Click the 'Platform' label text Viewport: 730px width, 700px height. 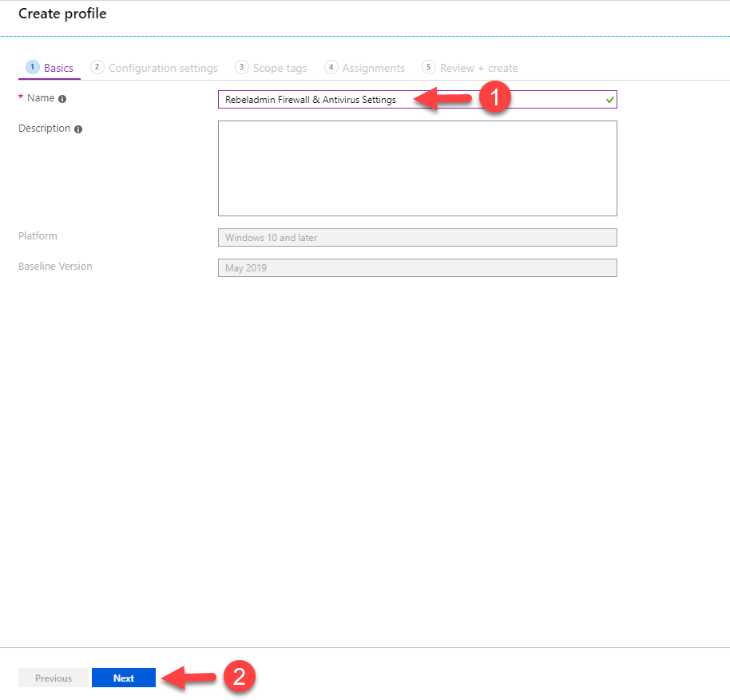tap(38, 235)
